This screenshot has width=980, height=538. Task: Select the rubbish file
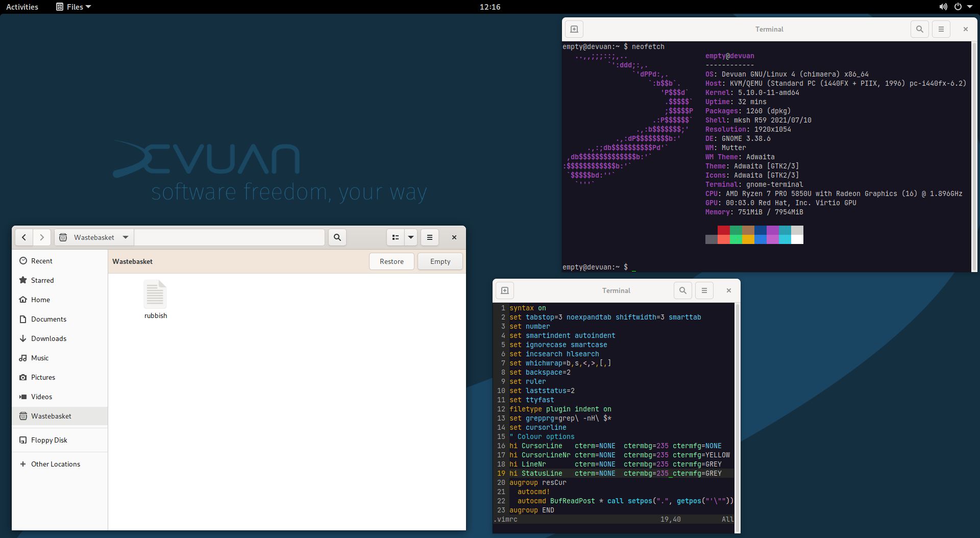pos(155,300)
